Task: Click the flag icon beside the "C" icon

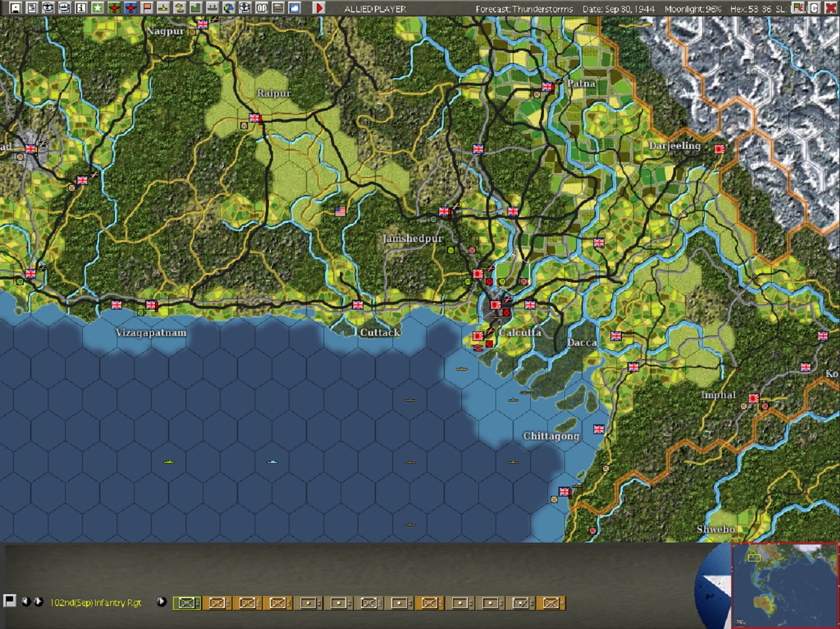Action: 798,8
